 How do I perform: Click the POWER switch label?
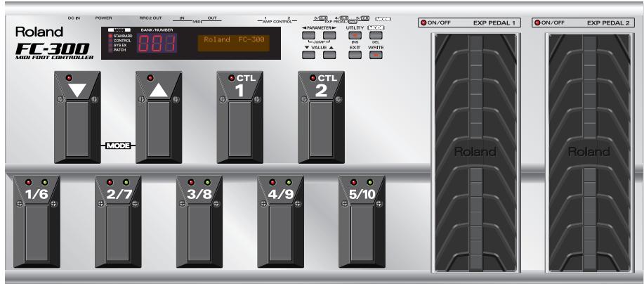pos(103,18)
